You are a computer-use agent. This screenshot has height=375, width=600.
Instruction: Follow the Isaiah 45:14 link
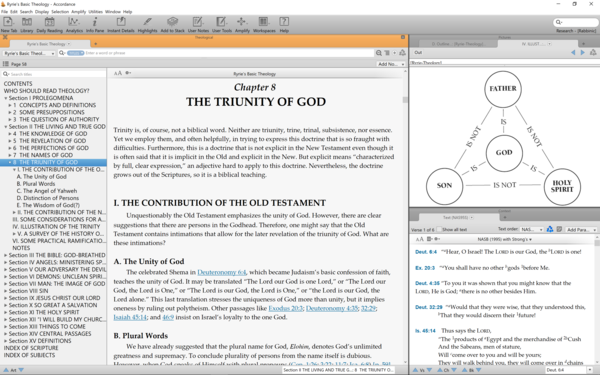tap(130, 317)
